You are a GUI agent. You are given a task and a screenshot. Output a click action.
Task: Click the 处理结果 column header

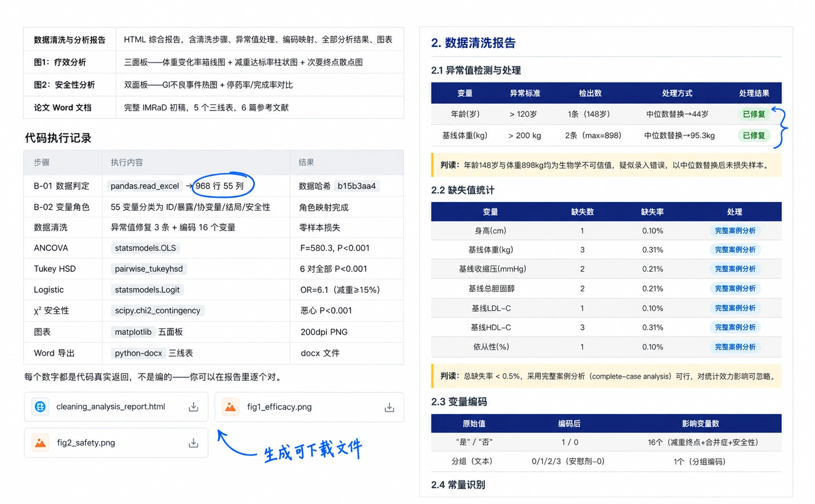click(754, 93)
